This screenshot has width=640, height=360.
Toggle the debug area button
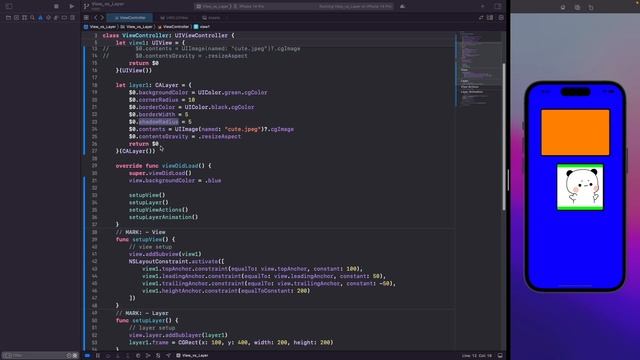coord(500,356)
